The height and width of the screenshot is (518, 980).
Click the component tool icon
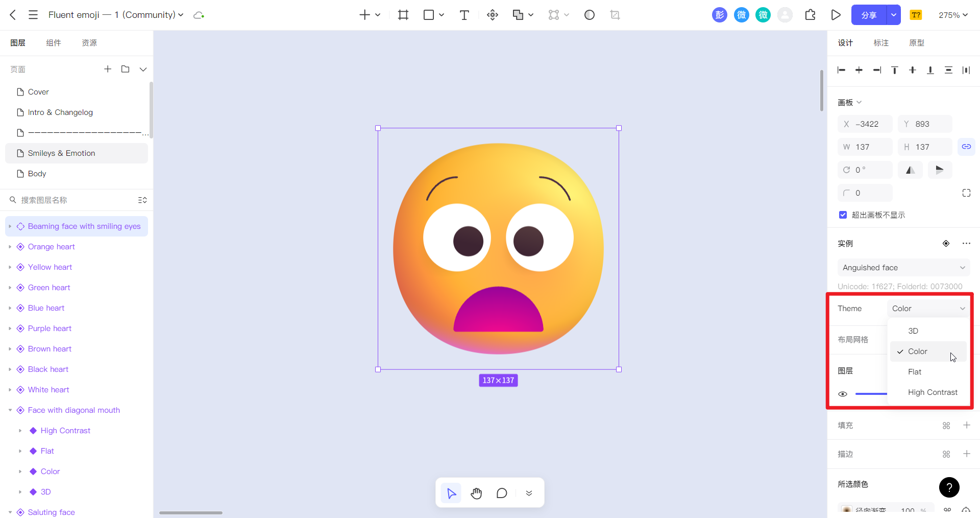pyautogui.click(x=493, y=15)
